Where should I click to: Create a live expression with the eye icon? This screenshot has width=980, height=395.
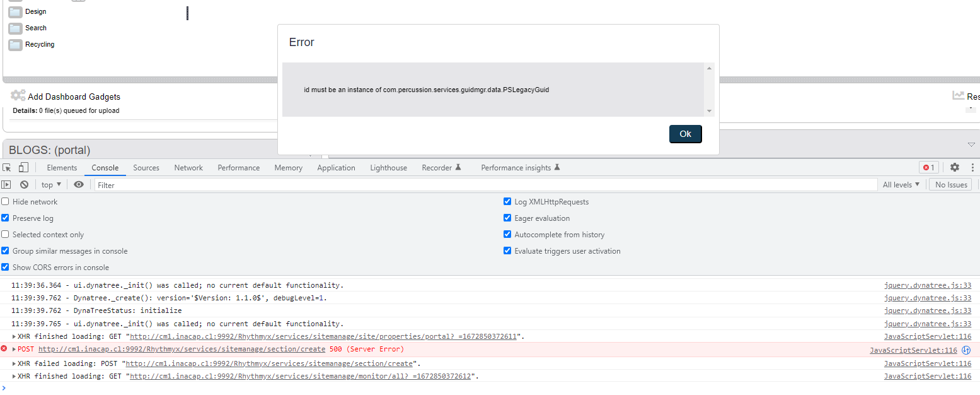[78, 184]
